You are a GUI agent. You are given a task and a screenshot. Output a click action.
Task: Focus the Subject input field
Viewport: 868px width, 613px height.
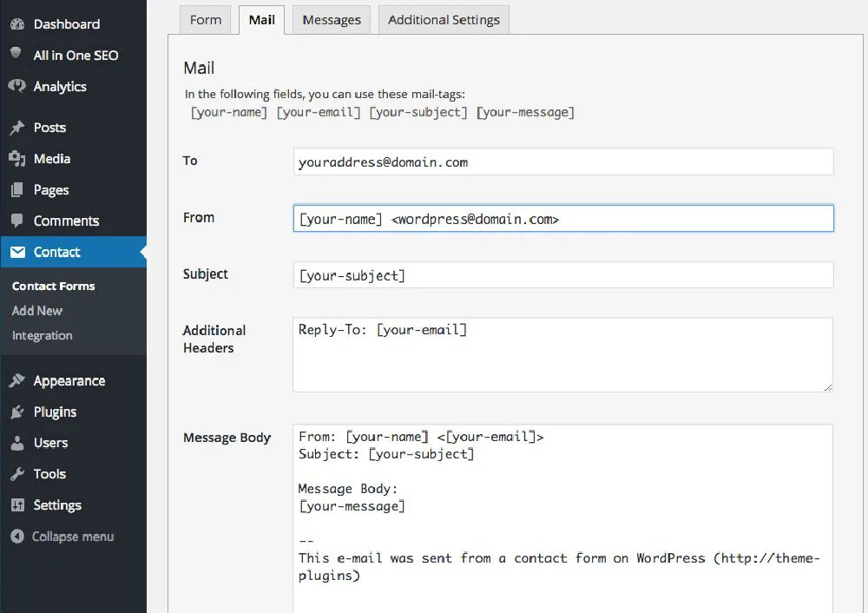coord(563,275)
